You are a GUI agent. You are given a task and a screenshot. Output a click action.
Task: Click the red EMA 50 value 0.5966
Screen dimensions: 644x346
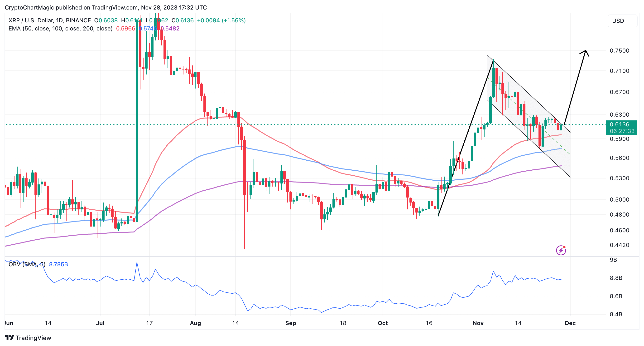[x=125, y=29]
